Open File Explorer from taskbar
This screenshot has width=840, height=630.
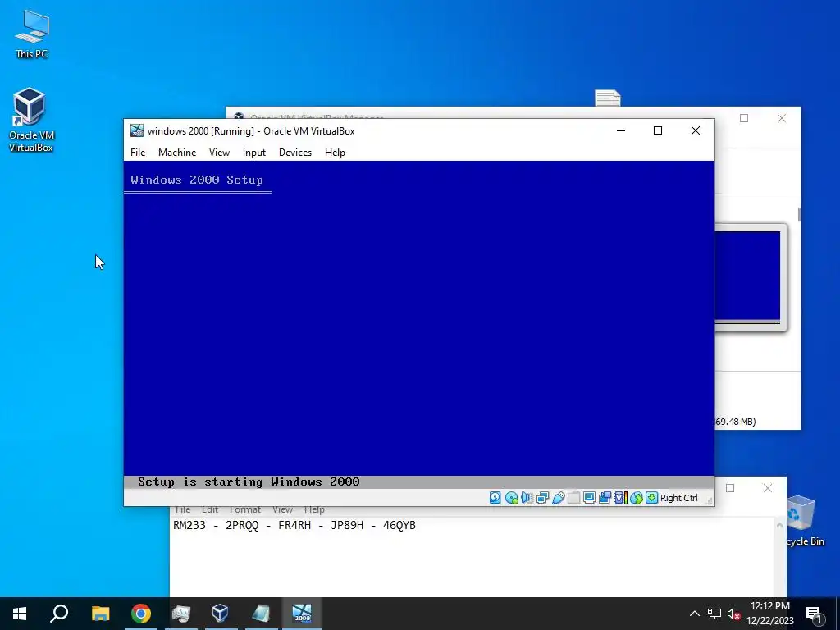100,614
